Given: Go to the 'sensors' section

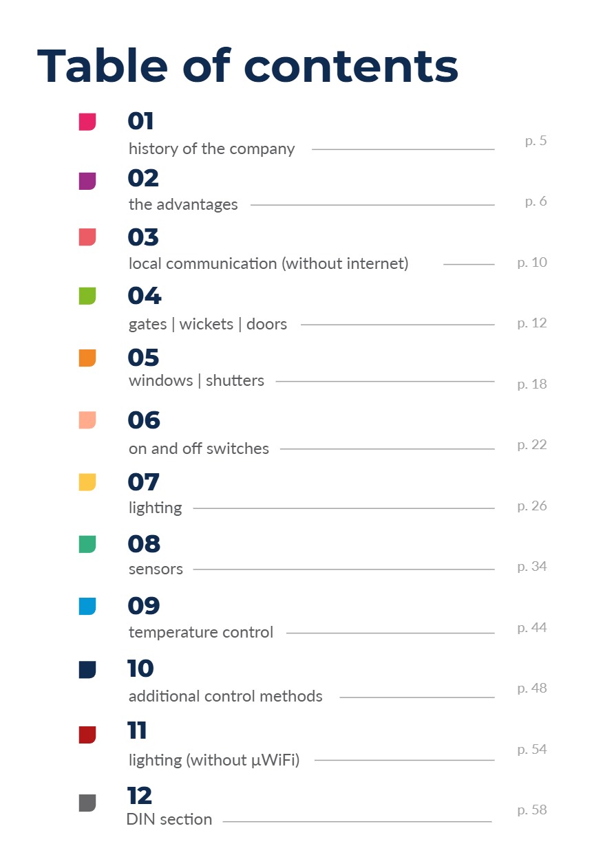Looking at the screenshot, I should 156,569.
